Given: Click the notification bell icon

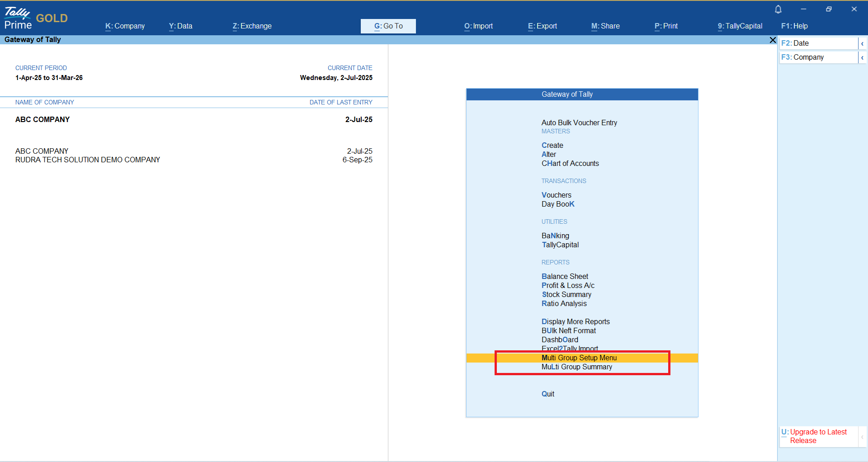Looking at the screenshot, I should coord(778,9).
